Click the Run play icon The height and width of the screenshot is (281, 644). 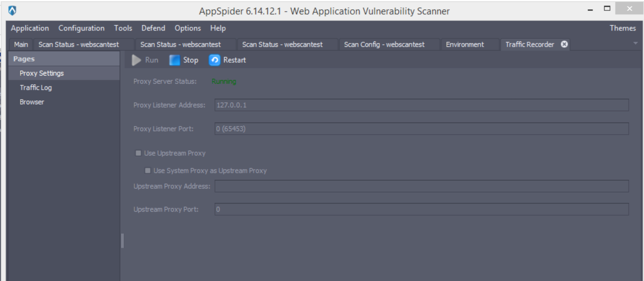pyautogui.click(x=136, y=60)
